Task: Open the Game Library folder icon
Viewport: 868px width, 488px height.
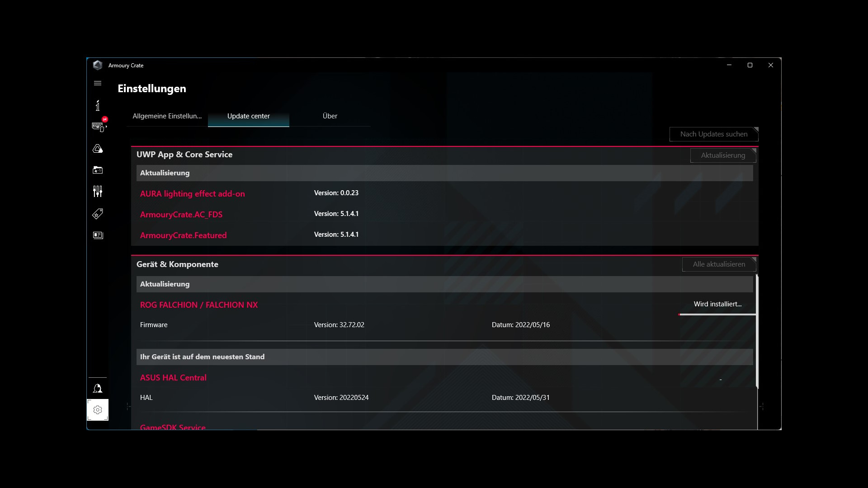Action: point(98,170)
